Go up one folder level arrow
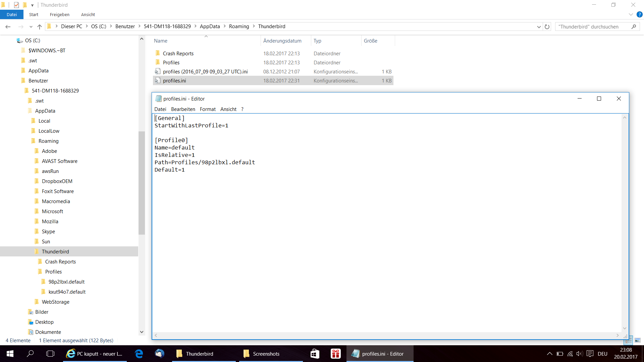Image resolution: width=644 pixels, height=362 pixels. 40,26
